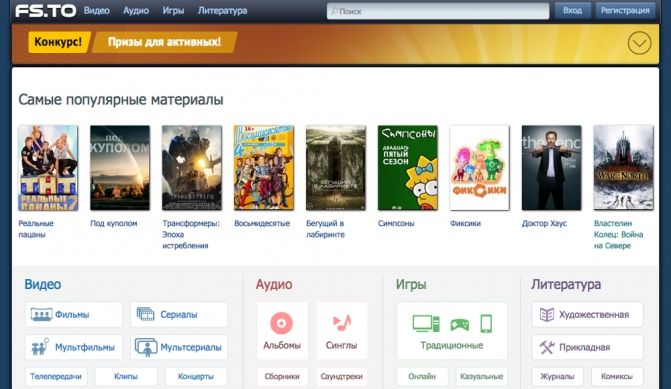Open the Бегущий в лабиринте poster
This screenshot has height=389, width=671.
point(336,168)
